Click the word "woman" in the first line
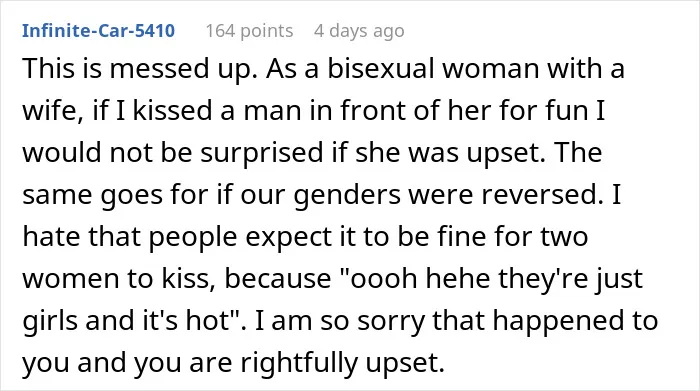 coord(491,69)
